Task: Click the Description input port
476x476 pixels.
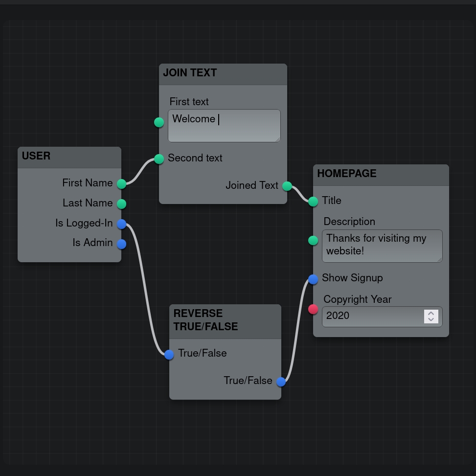Action: click(313, 240)
